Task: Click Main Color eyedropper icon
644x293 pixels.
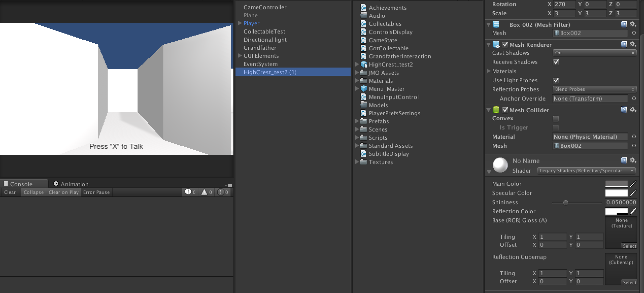Action: coord(633,184)
